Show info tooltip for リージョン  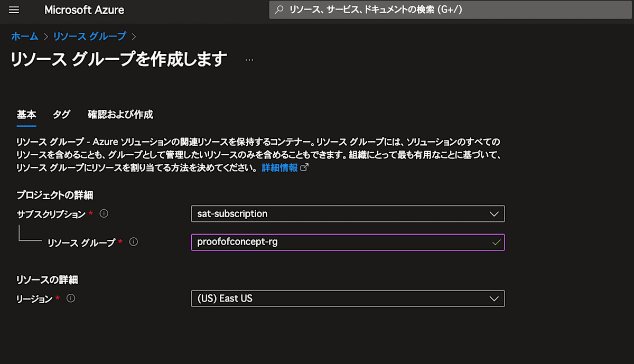(x=71, y=298)
